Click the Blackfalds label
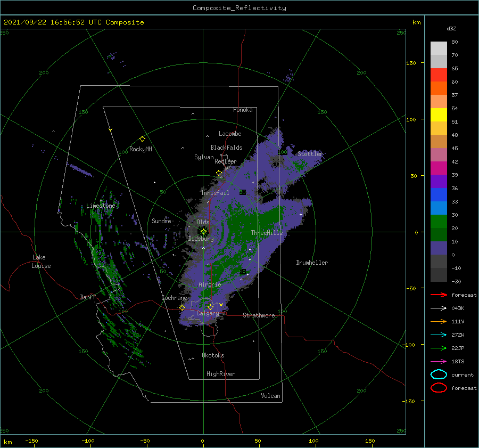This screenshot has height=448, width=479. (x=226, y=148)
